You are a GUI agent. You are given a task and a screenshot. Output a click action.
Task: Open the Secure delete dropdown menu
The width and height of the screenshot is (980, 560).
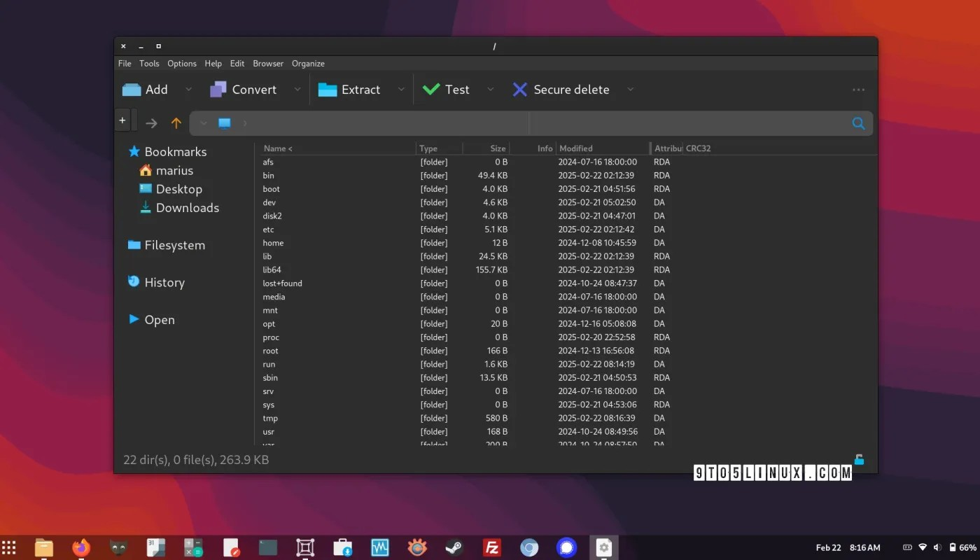(630, 89)
